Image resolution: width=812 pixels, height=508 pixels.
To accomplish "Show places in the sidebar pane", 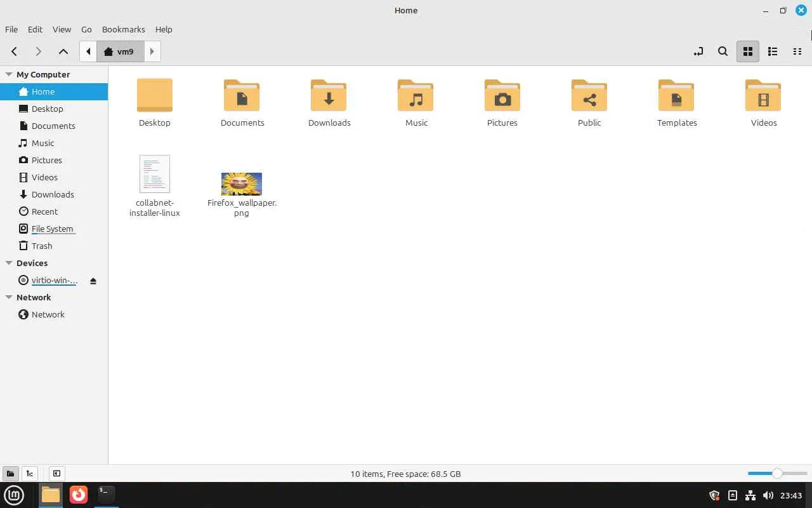I will pos(10,473).
